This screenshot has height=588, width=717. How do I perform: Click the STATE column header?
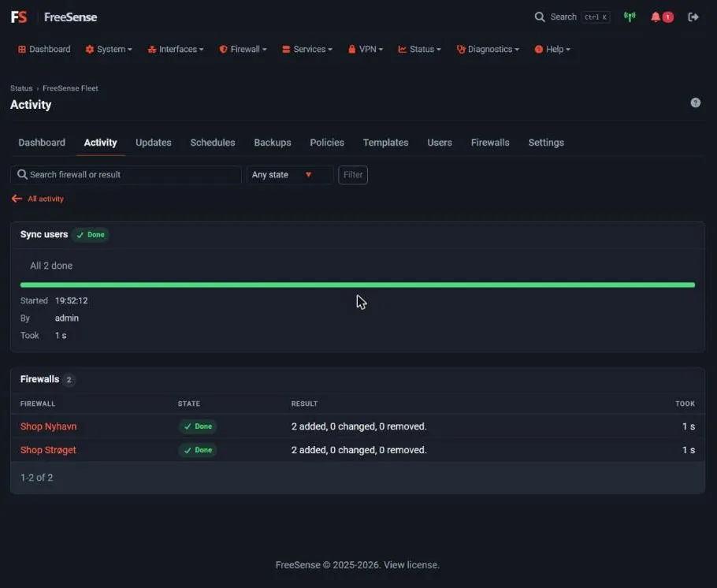coord(189,404)
